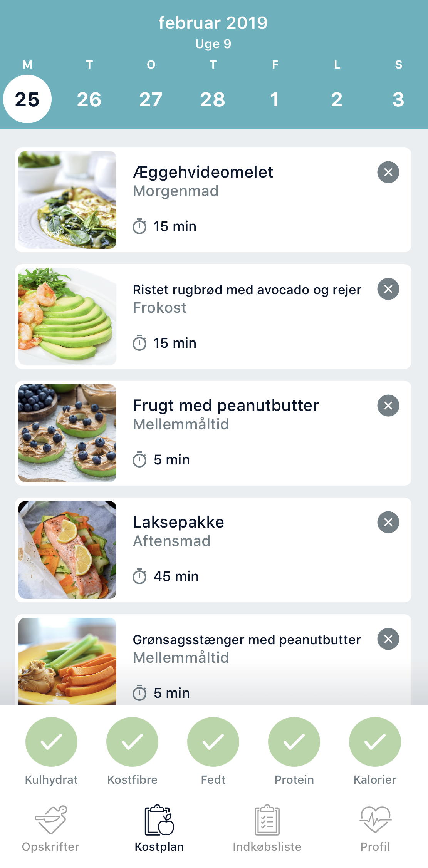This screenshot has width=428, height=868.
Task: Switch to Saturday 2 in calendar
Action: pyautogui.click(x=337, y=99)
